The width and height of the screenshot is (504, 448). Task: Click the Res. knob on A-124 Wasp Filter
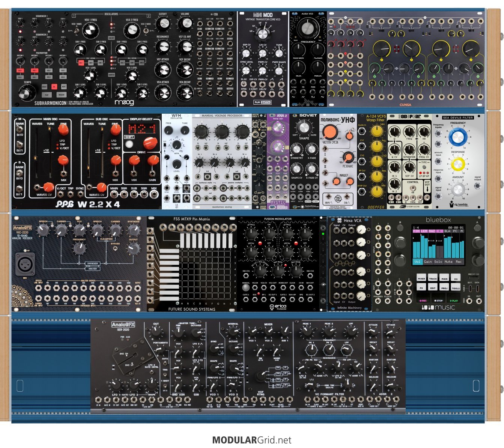click(376, 177)
